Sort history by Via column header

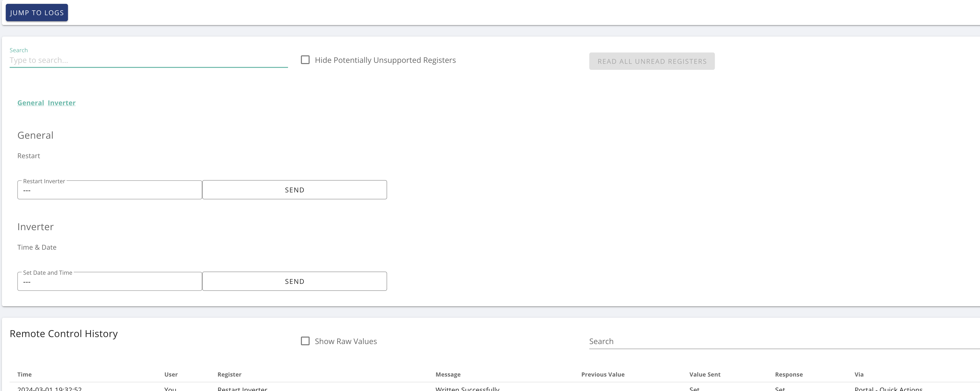point(859,374)
